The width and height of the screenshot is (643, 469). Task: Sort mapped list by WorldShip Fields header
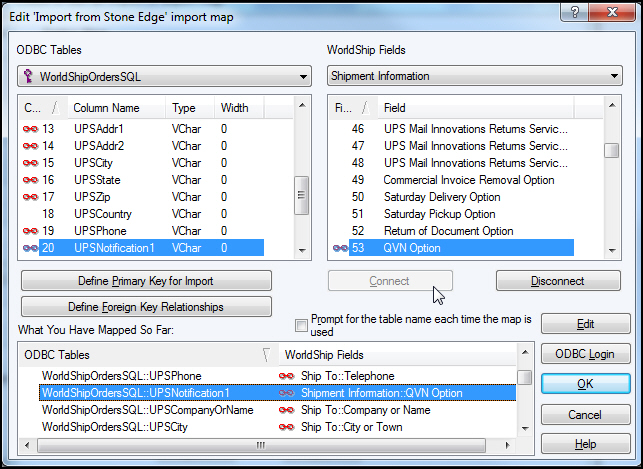(x=397, y=355)
